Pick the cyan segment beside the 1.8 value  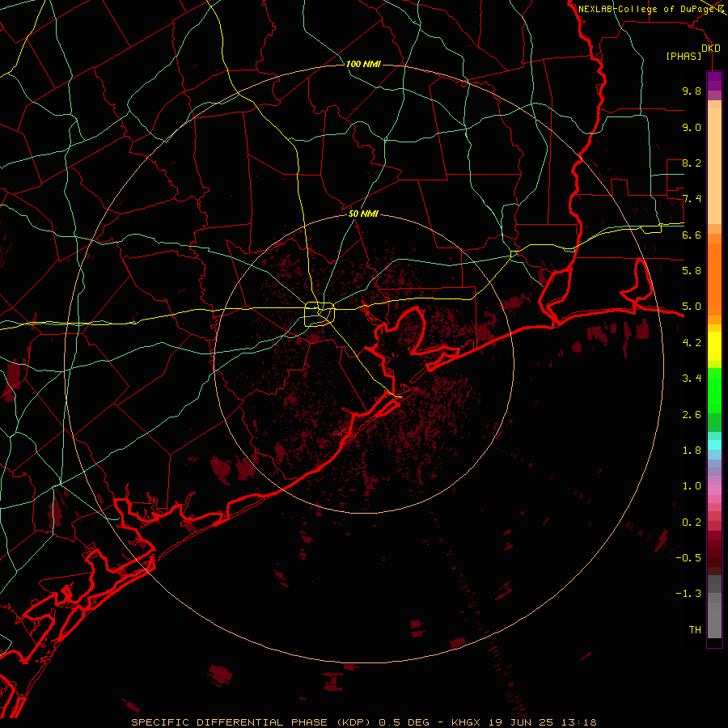[714, 444]
